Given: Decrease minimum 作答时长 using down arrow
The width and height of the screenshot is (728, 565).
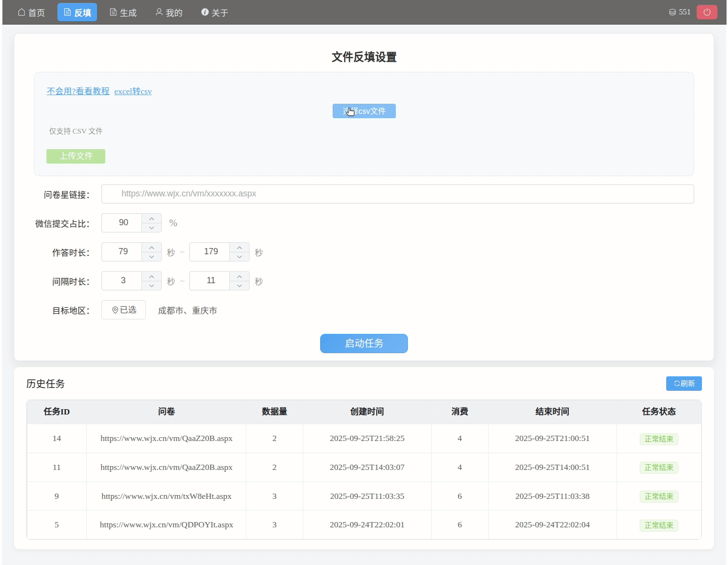Looking at the screenshot, I should point(151,256).
